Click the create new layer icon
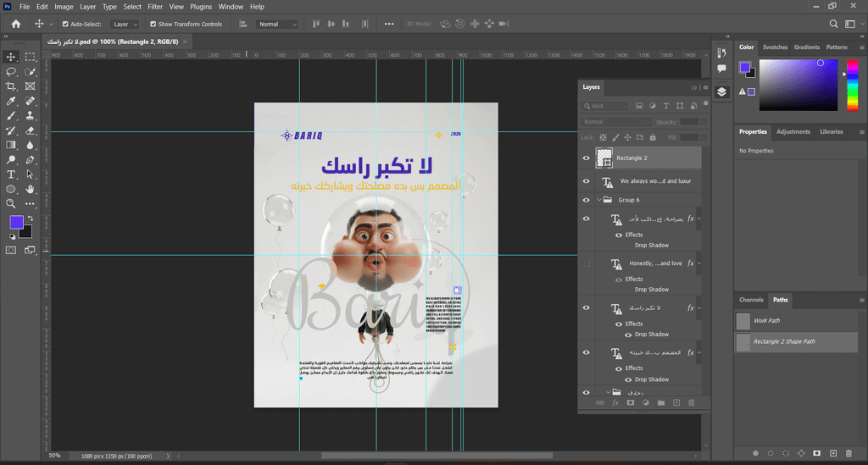 tap(676, 403)
